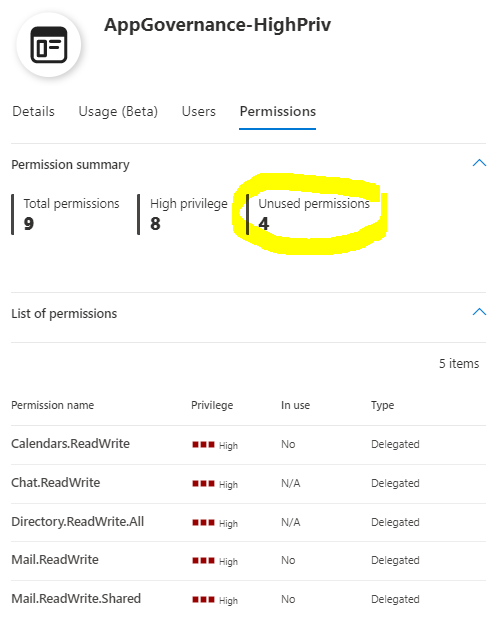Select the Calendars.ReadWrite permission row
The width and height of the screenshot is (492, 617).
click(x=248, y=445)
